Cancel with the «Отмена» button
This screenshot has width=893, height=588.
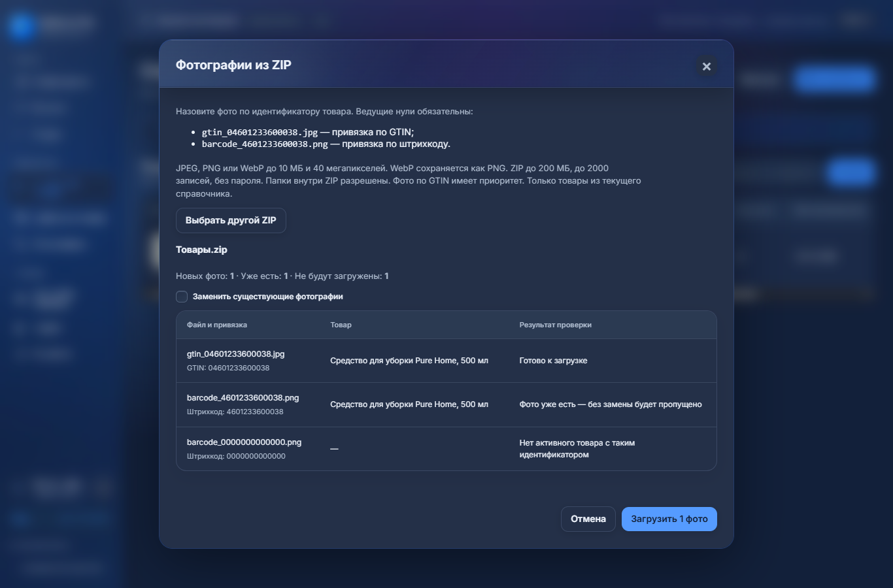pos(588,519)
